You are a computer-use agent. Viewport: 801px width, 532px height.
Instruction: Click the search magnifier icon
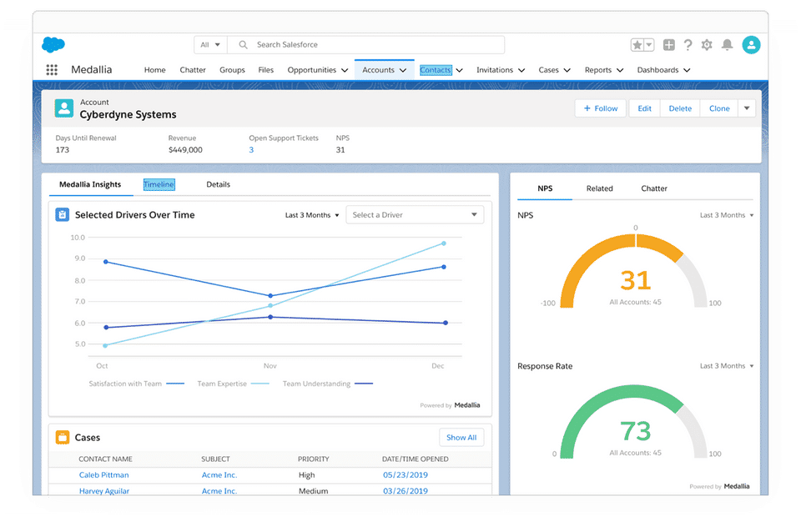pos(243,45)
